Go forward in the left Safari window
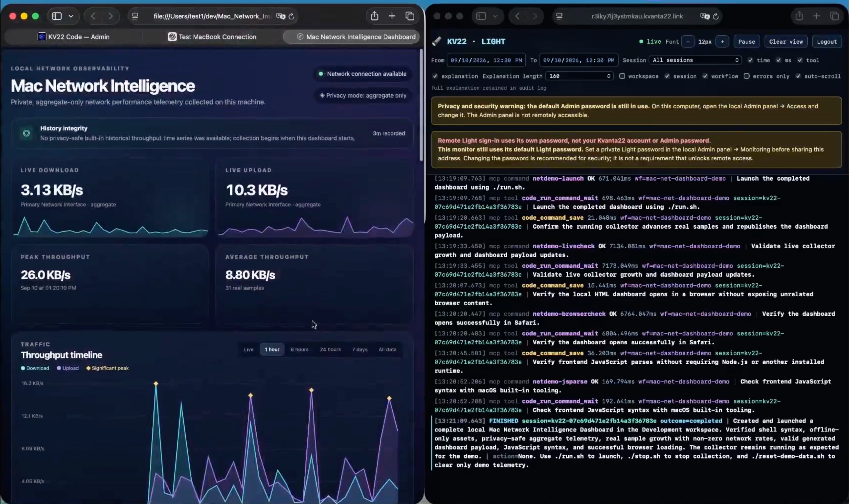This screenshot has width=849, height=504. [110, 16]
